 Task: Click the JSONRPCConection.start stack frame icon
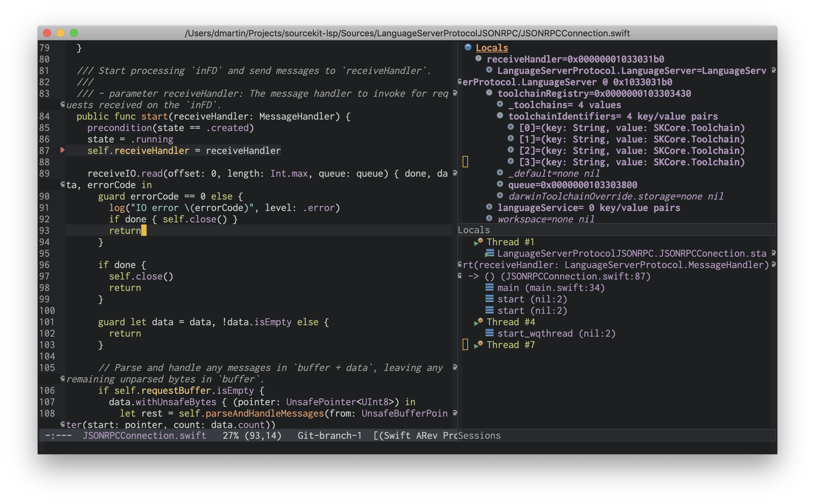tap(490, 253)
